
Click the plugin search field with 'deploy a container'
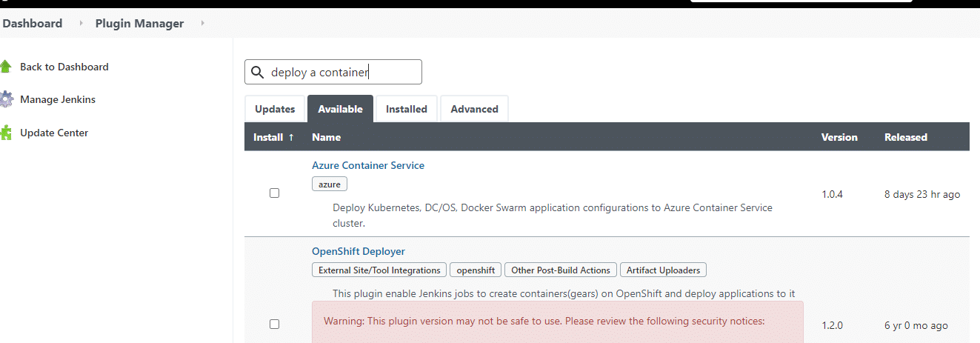(333, 72)
